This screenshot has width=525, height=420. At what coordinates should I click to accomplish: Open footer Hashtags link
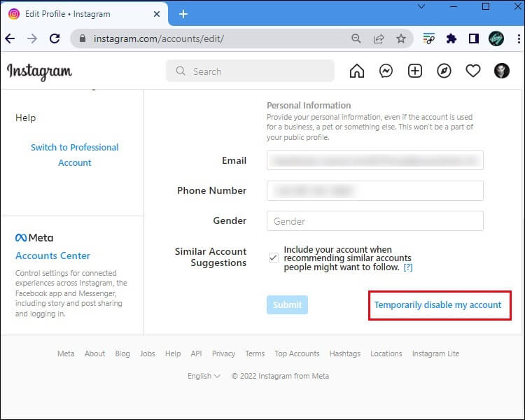point(345,353)
